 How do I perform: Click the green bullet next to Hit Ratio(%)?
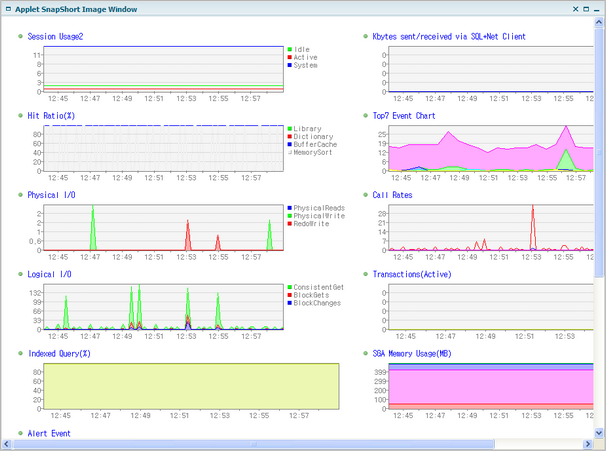[20, 116]
